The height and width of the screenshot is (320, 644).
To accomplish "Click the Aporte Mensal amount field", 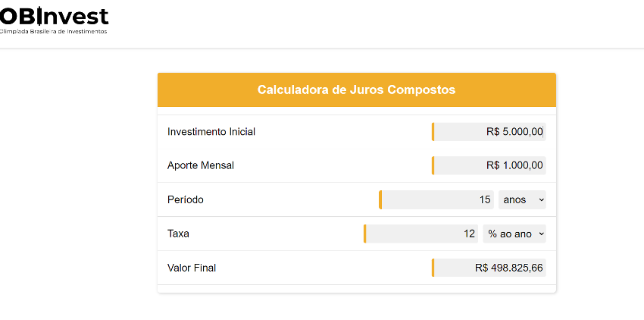I will pos(489,165).
